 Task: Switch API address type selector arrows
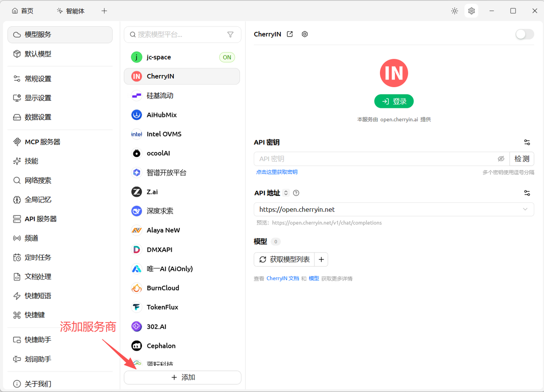pos(286,193)
